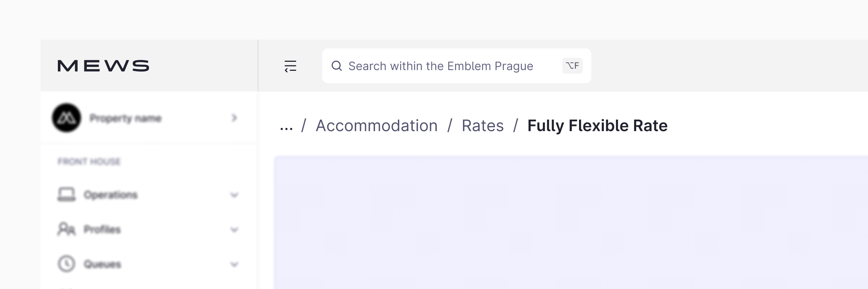Click the MEWS logo
Screen dimensions: 868x289
103,66
